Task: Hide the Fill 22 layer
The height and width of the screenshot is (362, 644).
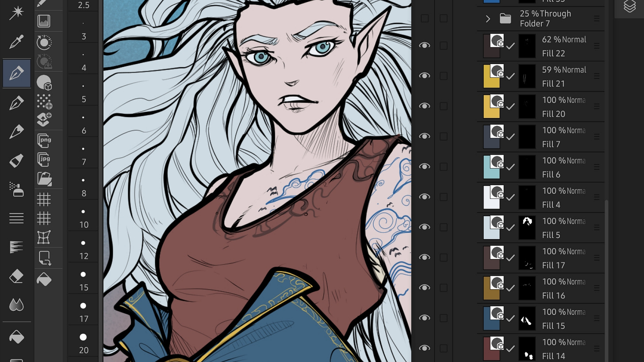Action: (x=424, y=46)
